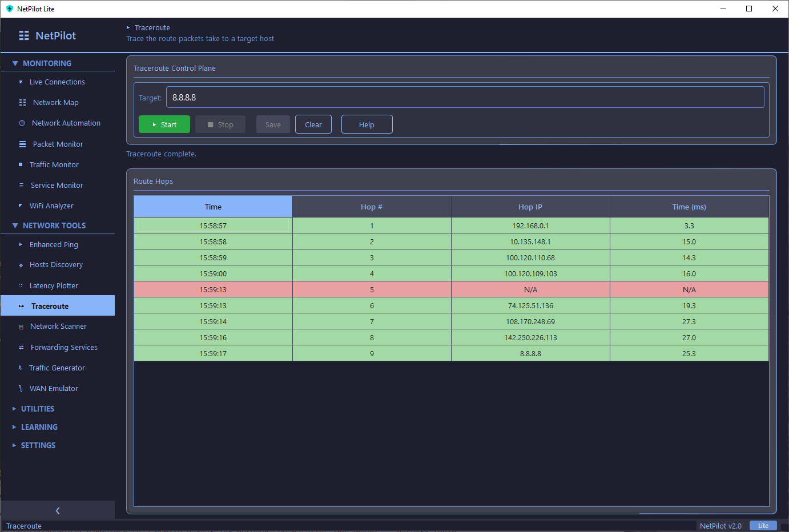Open the Enhanced Ping tool
The image size is (789, 532).
coord(54,245)
